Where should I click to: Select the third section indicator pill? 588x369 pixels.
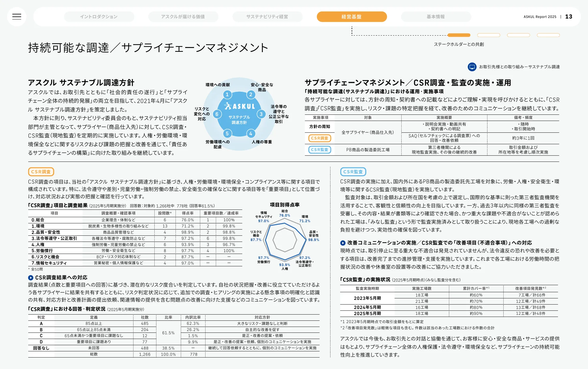(x=519, y=35)
